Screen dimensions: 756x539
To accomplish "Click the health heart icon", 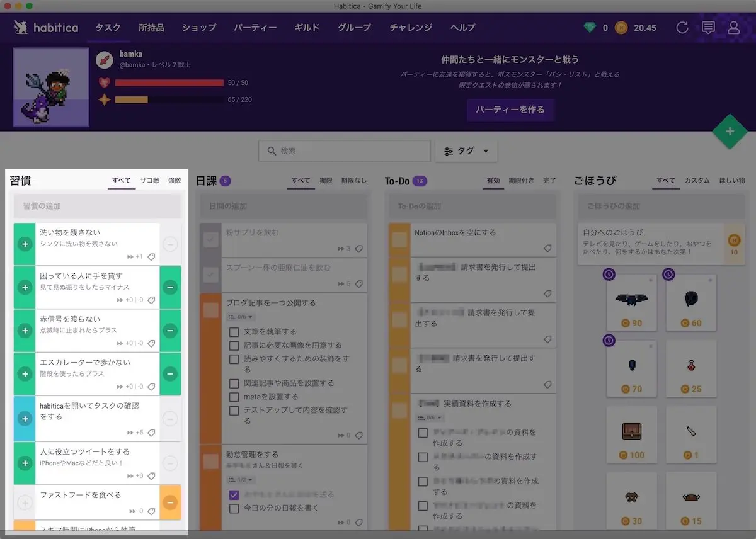I will (105, 82).
